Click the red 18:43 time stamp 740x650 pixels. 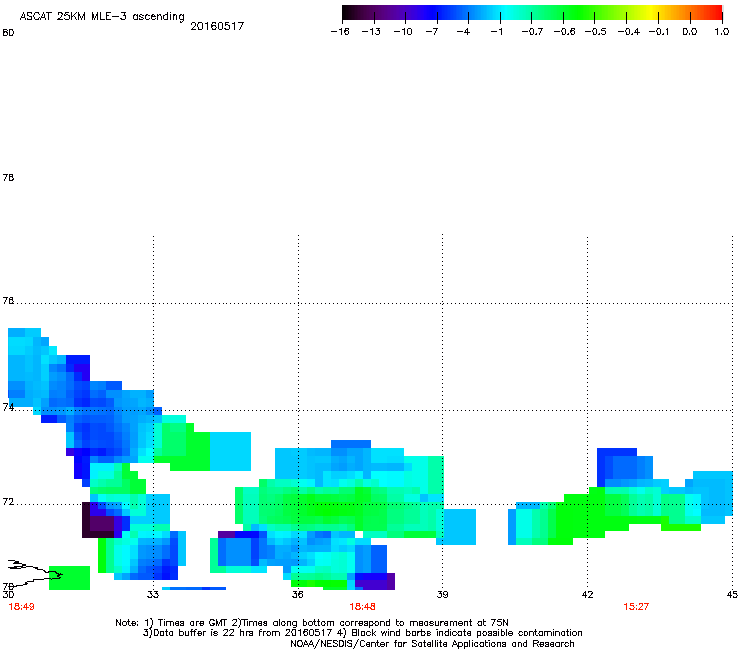[21, 607]
